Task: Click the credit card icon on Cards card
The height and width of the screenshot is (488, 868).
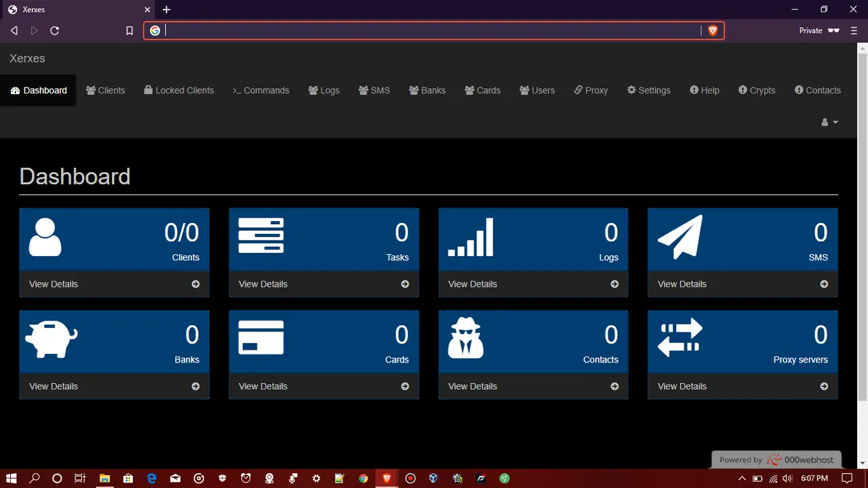Action: click(261, 338)
